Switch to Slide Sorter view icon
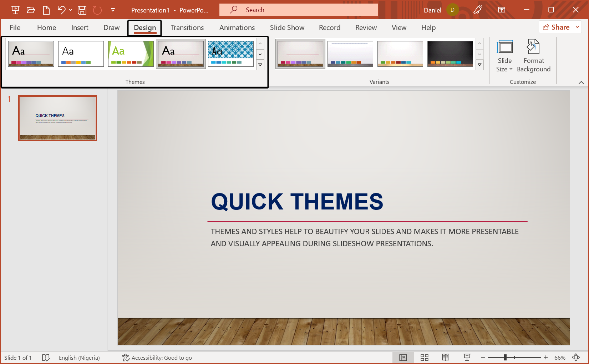Image resolution: width=589 pixels, height=364 pixels. (424, 357)
